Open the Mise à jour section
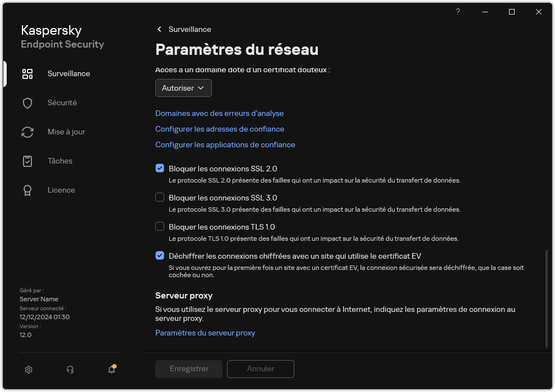Screen dimensions: 555x392 (x=66, y=132)
